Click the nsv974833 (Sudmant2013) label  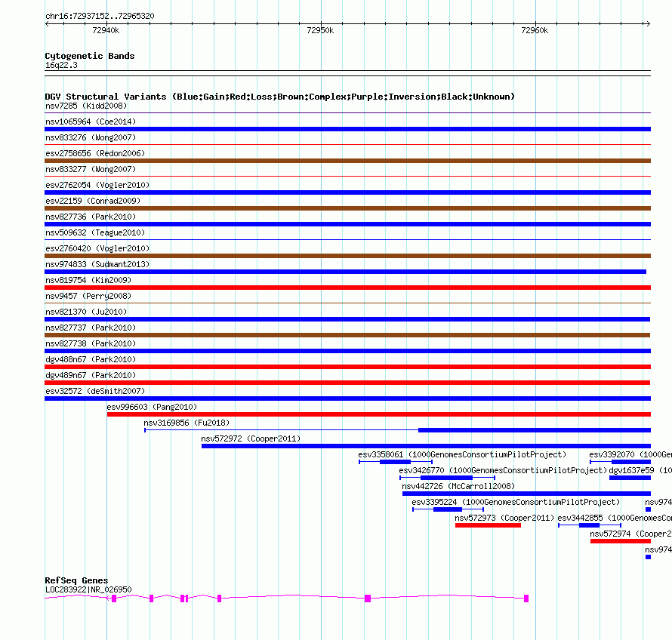tap(97, 264)
